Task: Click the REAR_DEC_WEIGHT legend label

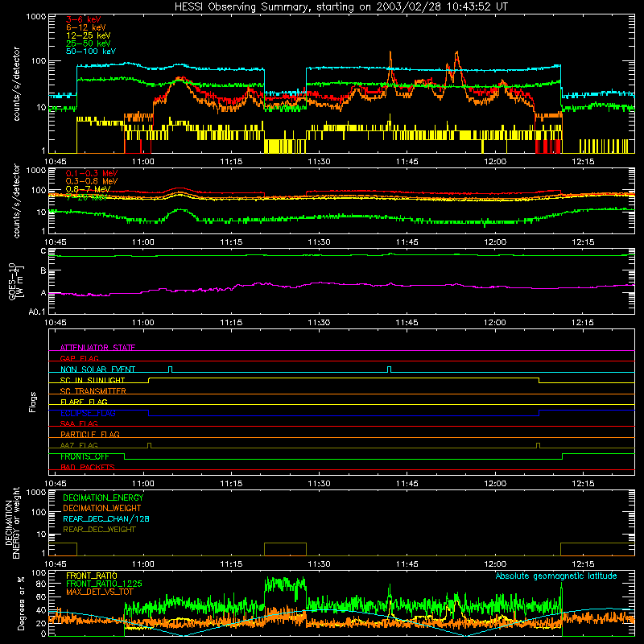Action: pyautogui.click(x=99, y=530)
